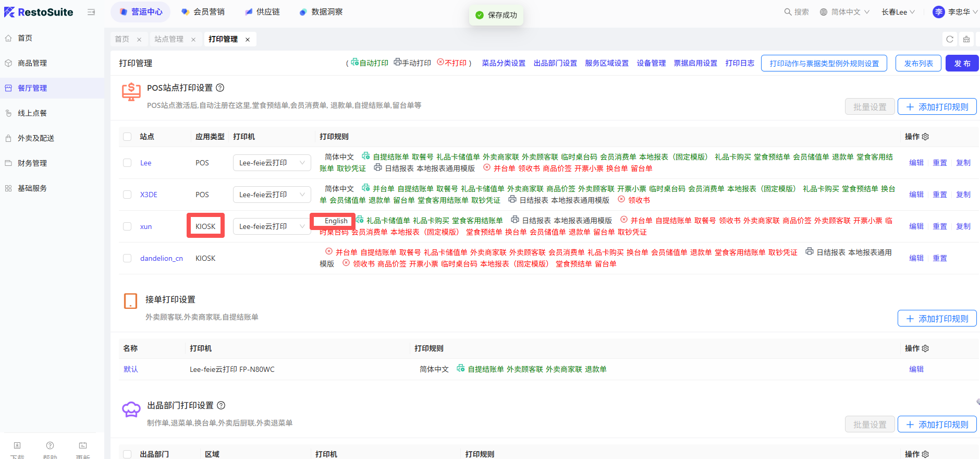Click the 帮助 icon at sidebar bottom
This screenshot has height=459, width=980.
coord(50,446)
